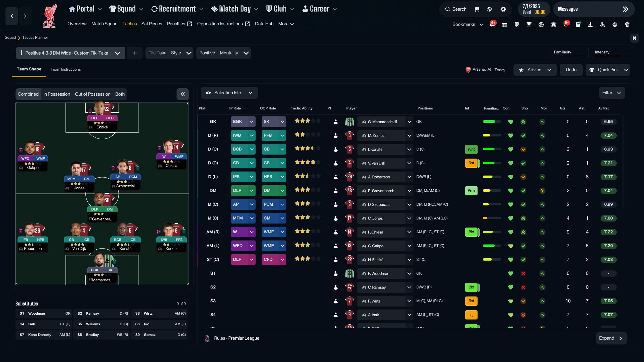The width and height of the screenshot is (644, 362).
Task: Expand the Premier League rules panel
Action: pyautogui.click(x=611, y=338)
